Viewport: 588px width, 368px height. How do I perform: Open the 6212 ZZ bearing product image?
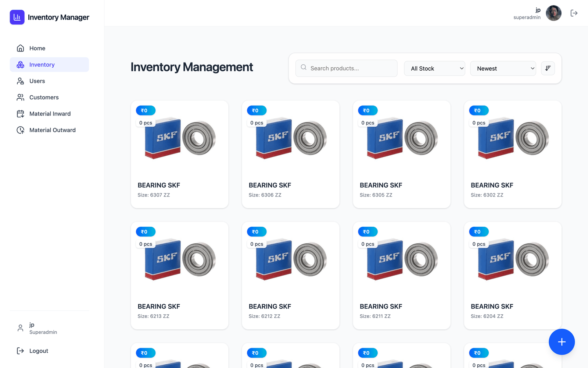pos(291,259)
